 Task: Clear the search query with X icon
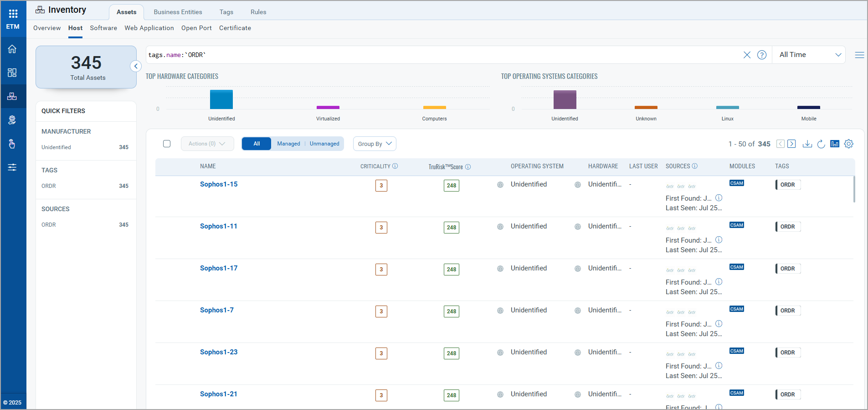tap(747, 55)
